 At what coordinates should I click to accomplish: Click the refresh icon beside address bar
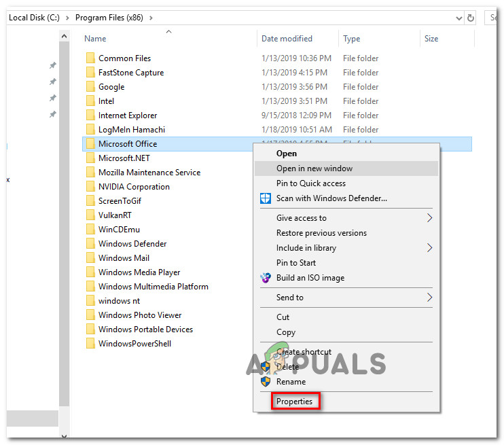click(x=471, y=18)
